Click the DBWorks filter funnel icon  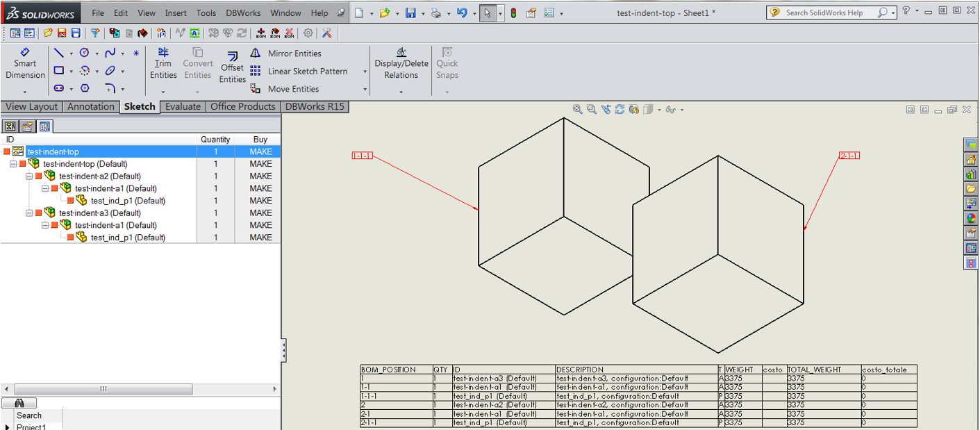coord(95,33)
